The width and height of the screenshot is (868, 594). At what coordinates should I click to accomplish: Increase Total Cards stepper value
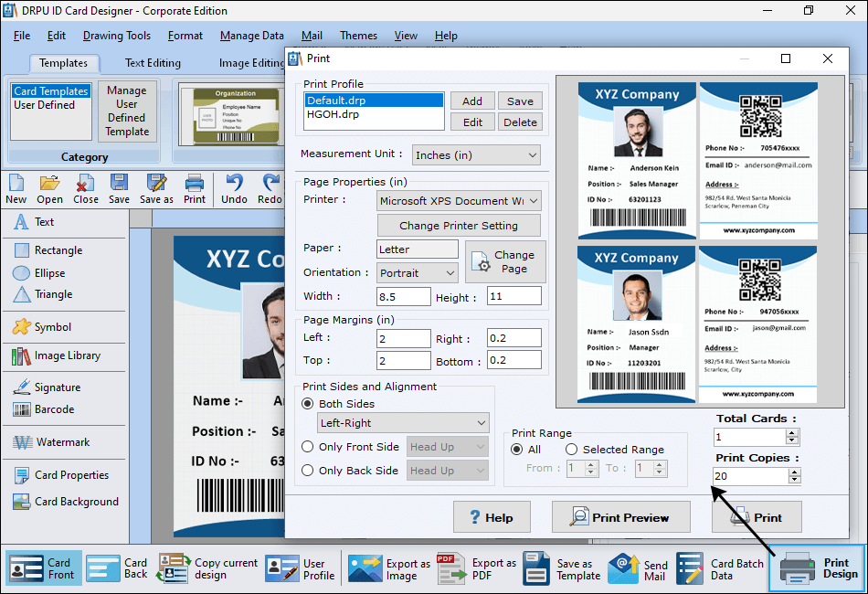click(x=792, y=433)
